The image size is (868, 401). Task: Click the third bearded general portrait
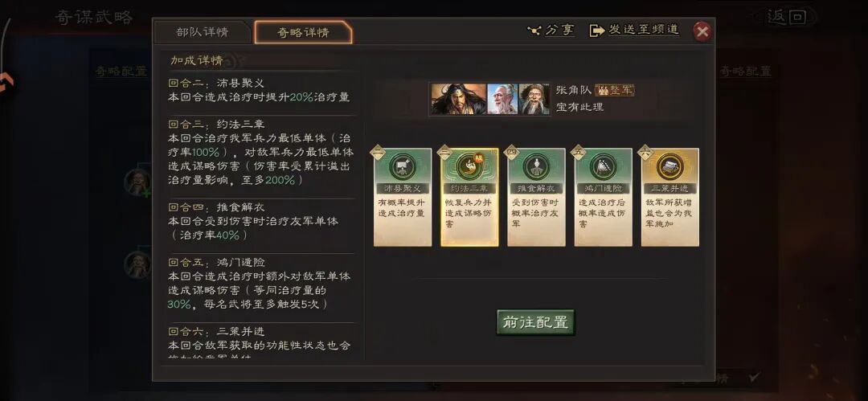click(534, 99)
